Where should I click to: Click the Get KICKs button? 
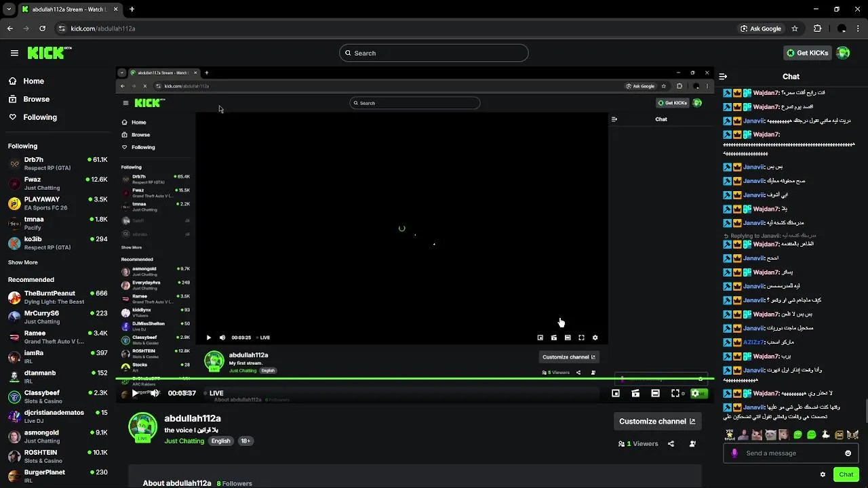[807, 53]
